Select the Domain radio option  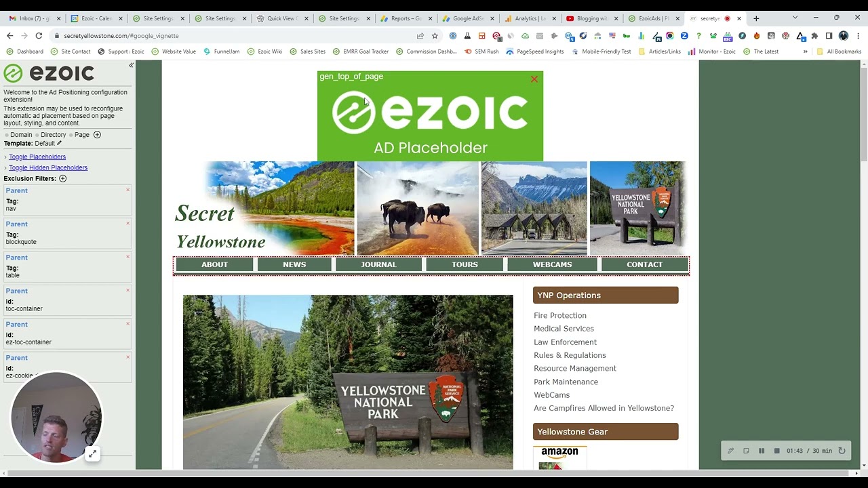[x=6, y=135]
